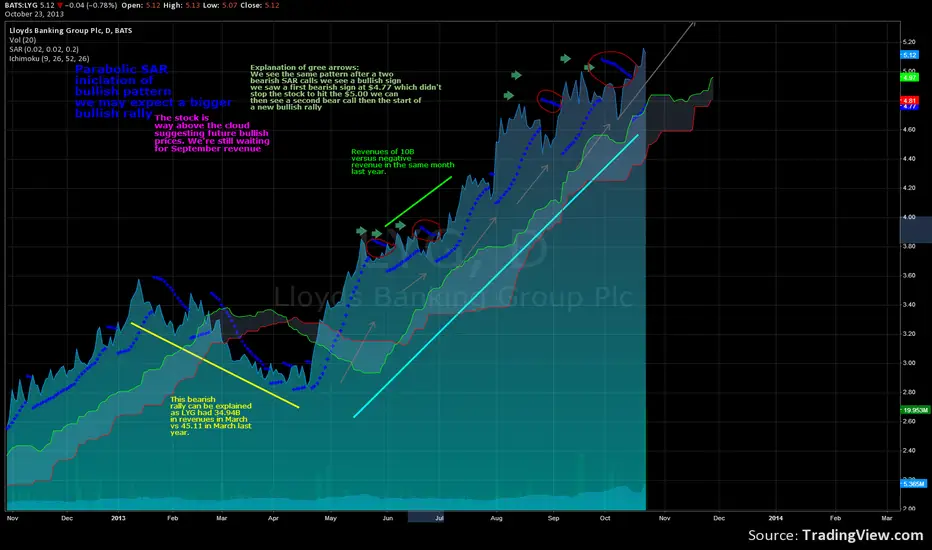
Task: Click the Jun label on time axis
Action: pos(388,518)
